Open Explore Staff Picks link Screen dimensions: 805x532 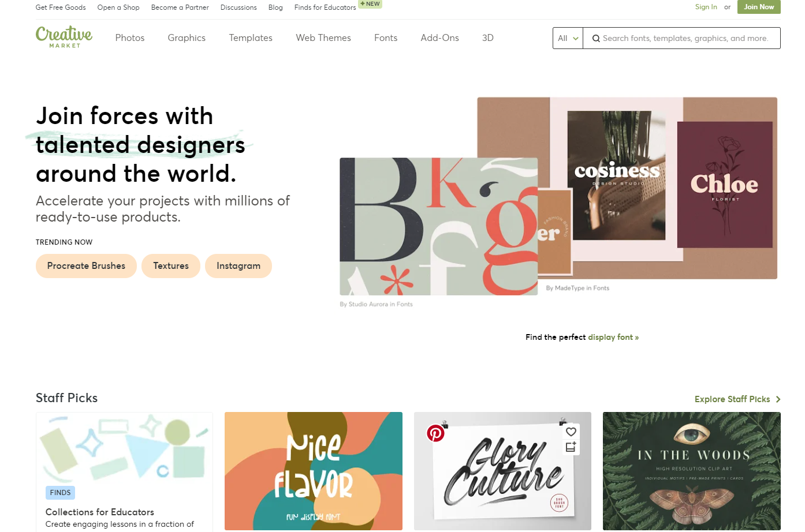[x=732, y=399]
